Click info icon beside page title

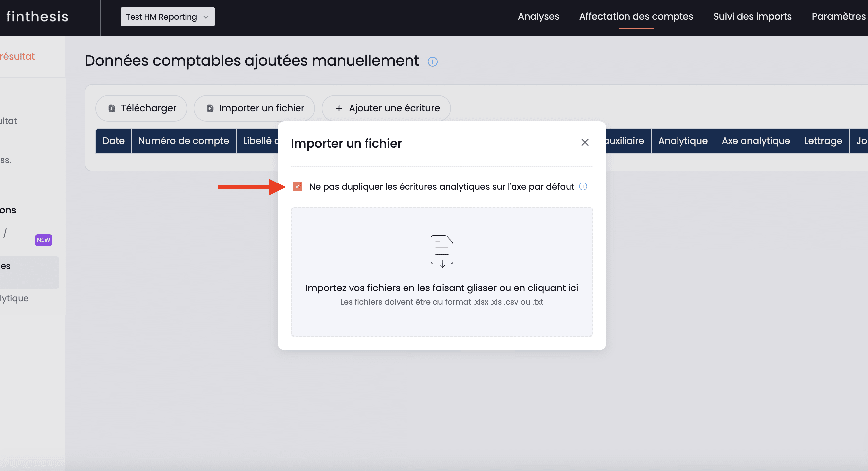[432, 62]
